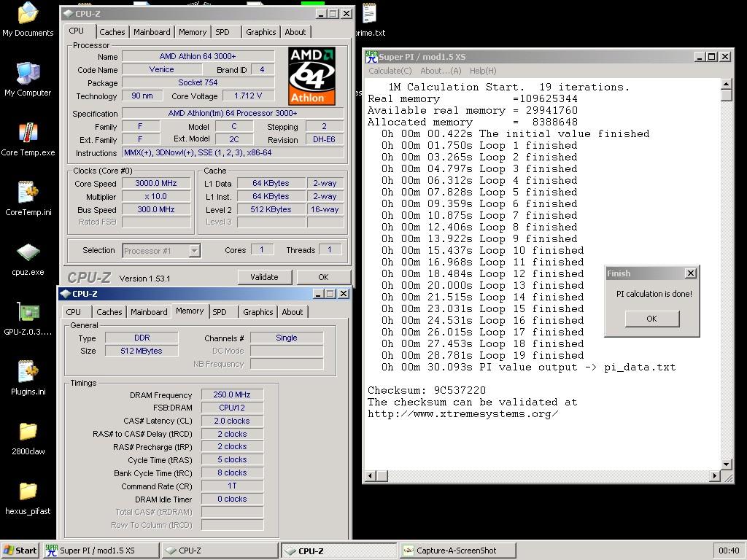Screen dimensions: 747x560
Task: Click top CPU-Z window title icon
Action: coord(68,14)
